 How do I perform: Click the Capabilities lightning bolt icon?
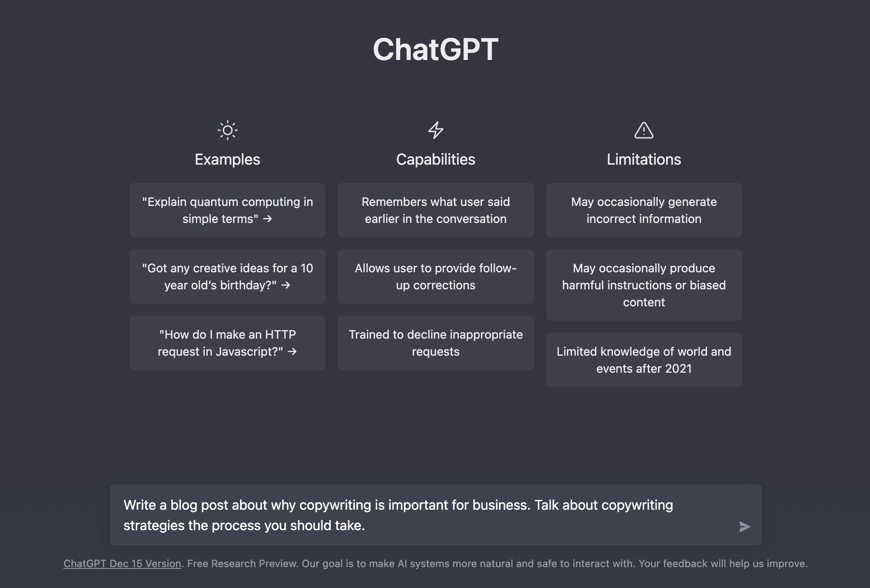(x=435, y=128)
